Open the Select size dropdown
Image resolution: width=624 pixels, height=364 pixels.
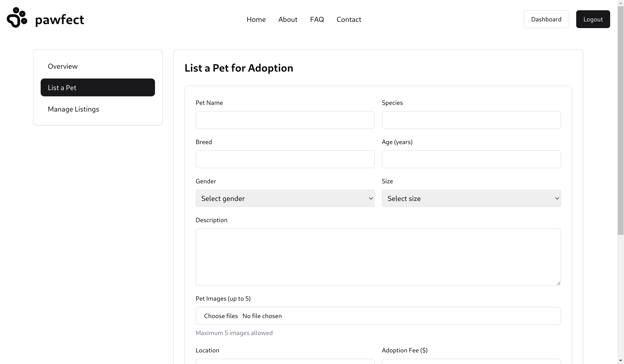(471, 198)
